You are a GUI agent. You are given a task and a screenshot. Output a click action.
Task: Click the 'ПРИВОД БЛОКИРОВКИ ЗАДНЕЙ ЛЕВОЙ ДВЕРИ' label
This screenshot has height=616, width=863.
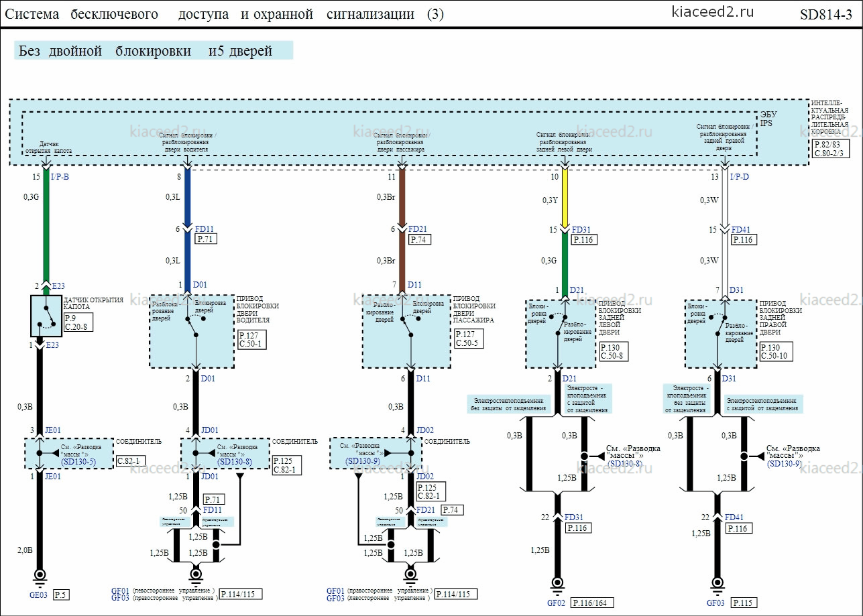pos(621,317)
